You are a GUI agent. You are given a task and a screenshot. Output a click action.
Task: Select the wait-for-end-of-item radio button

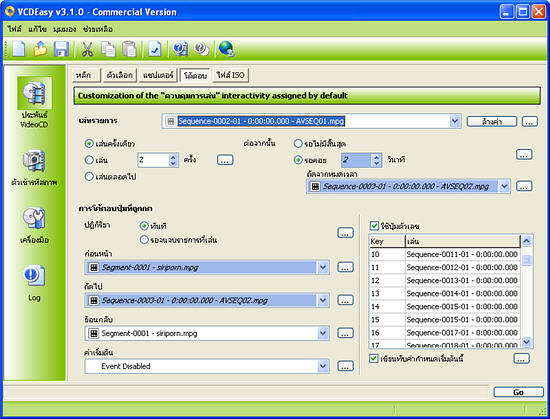pyautogui.click(x=144, y=240)
